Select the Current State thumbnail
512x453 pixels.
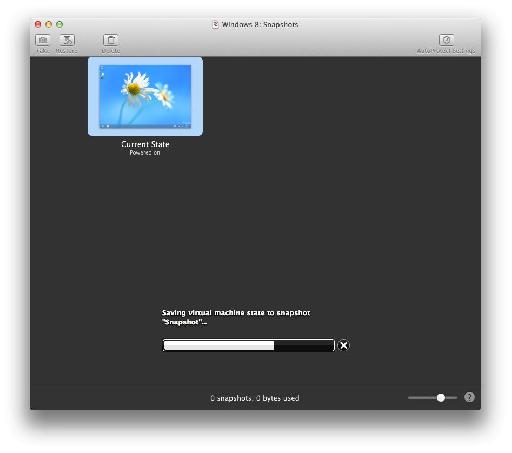(145, 96)
